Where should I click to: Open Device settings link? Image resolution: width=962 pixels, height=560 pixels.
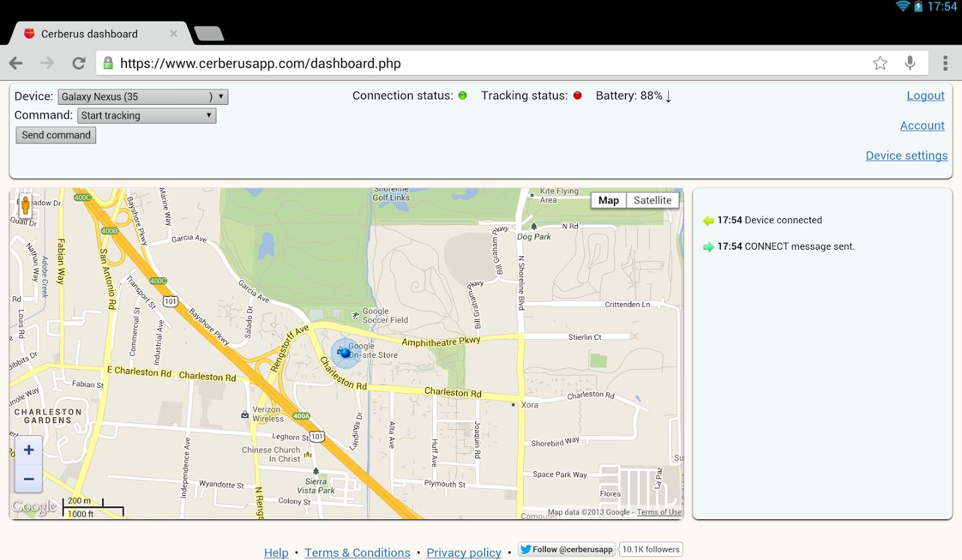click(907, 156)
